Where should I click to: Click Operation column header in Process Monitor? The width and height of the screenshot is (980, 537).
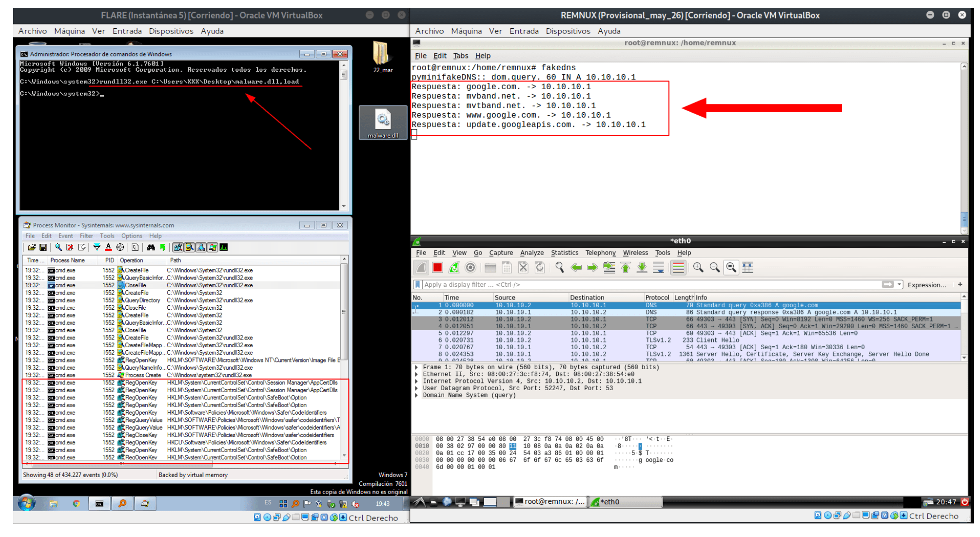(x=141, y=261)
